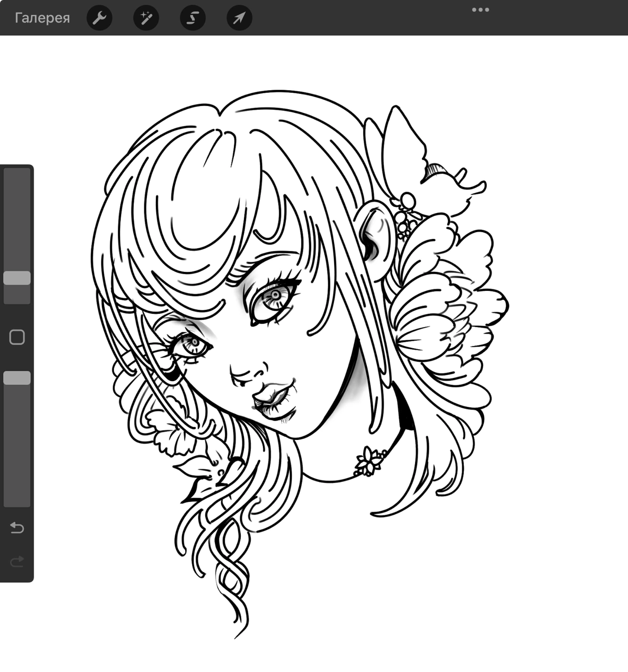This screenshot has height=672, width=628.
Task: Expand the three-dot multitasking menu
Action: click(x=480, y=9)
